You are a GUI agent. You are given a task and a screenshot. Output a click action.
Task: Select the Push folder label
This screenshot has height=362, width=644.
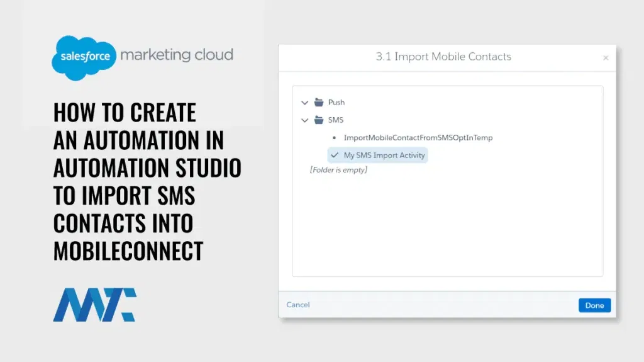(336, 103)
